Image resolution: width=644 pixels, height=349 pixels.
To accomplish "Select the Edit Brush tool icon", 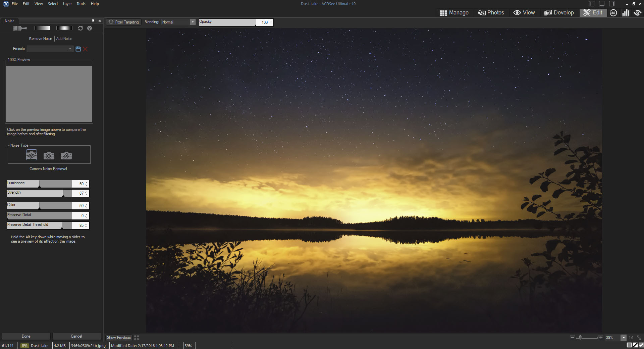I will 19,28.
